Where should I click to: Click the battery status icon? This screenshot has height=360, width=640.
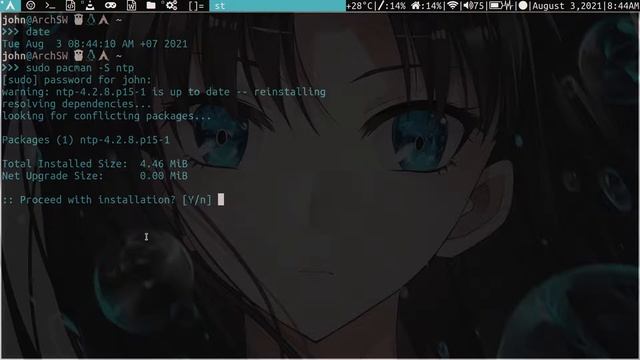[x=495, y=6]
